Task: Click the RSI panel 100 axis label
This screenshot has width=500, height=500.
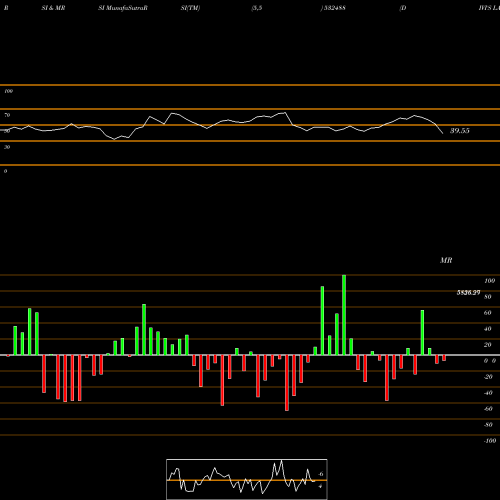Action: tap(8, 91)
